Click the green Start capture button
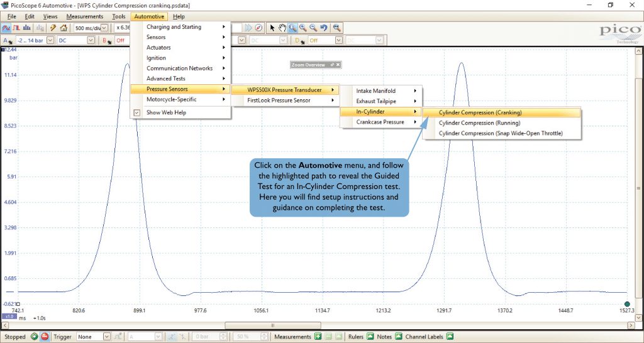Image resolution: width=644 pixels, height=343 pixels. [34, 337]
